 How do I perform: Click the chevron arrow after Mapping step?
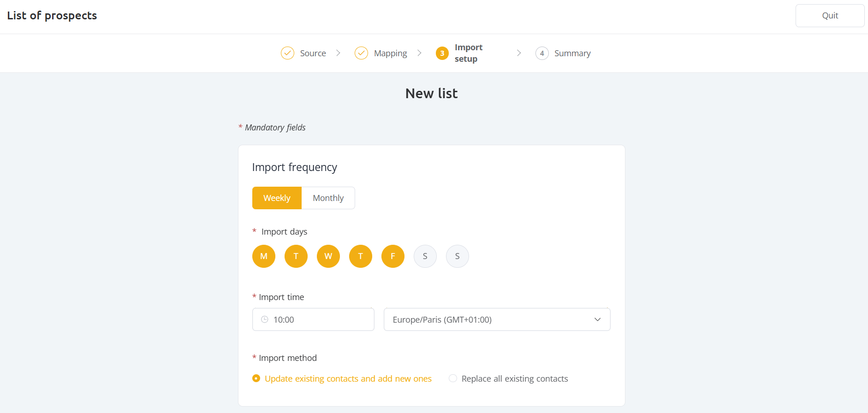pos(419,53)
